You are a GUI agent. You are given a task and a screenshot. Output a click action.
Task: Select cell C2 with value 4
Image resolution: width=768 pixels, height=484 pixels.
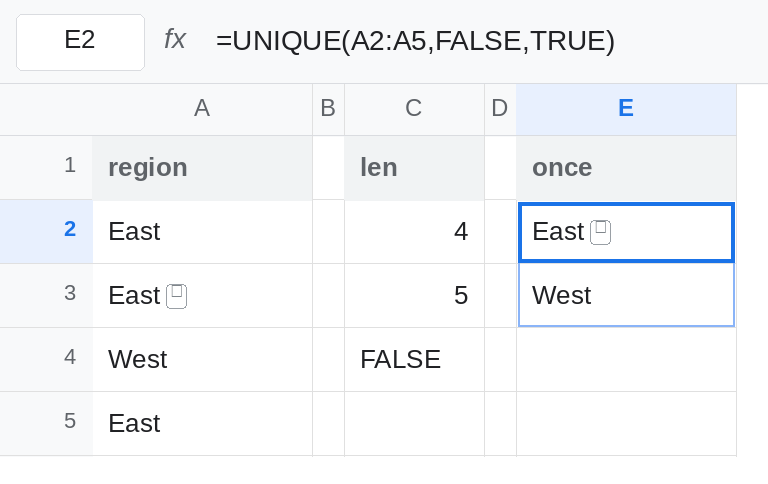tap(414, 232)
